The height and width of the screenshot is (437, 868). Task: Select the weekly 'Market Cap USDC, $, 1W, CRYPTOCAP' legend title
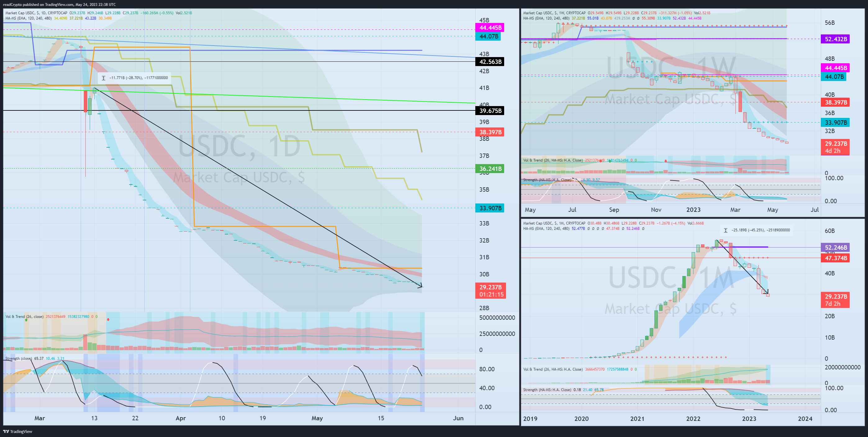554,13
